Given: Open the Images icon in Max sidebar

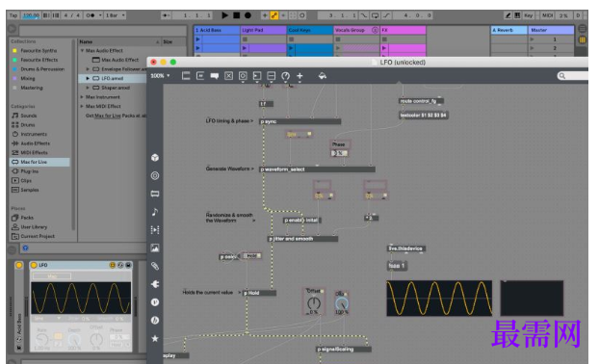Looking at the screenshot, I should (155, 247).
